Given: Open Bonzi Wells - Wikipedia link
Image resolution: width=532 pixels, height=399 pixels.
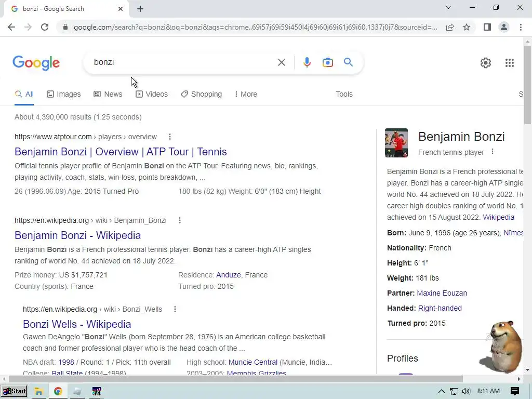Looking at the screenshot, I should tap(77, 324).
